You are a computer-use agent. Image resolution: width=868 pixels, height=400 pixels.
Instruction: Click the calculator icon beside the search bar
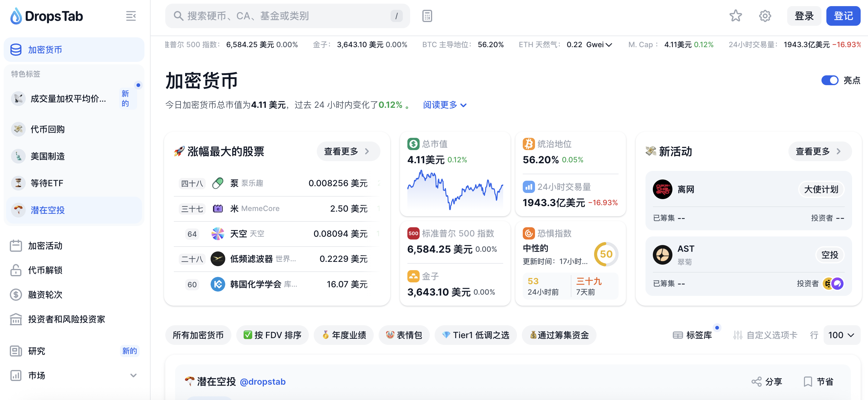click(427, 16)
